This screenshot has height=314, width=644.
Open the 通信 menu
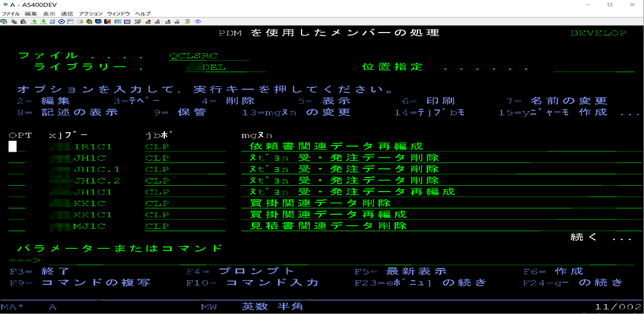tap(66, 13)
